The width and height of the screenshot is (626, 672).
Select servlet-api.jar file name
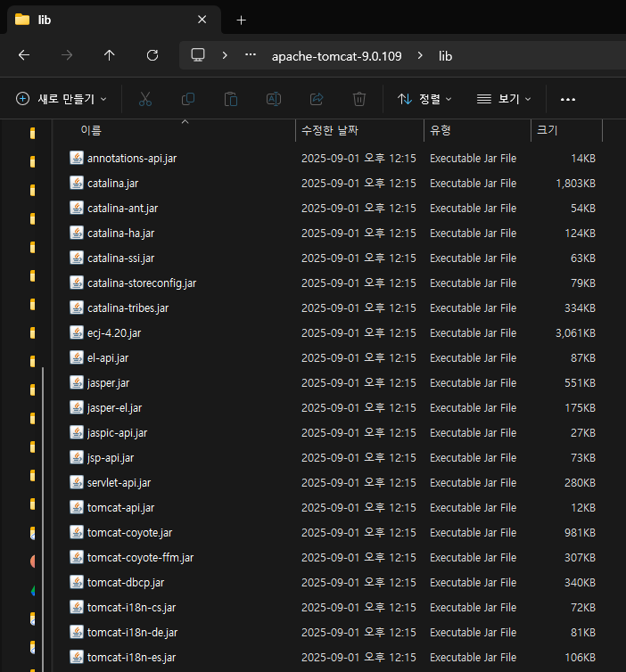coord(119,483)
